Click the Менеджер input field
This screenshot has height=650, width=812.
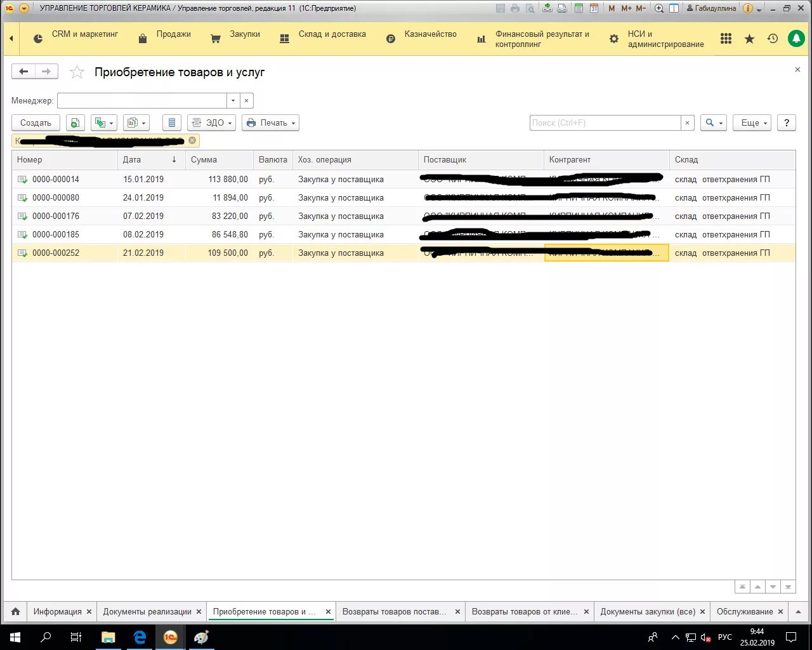[x=142, y=100]
